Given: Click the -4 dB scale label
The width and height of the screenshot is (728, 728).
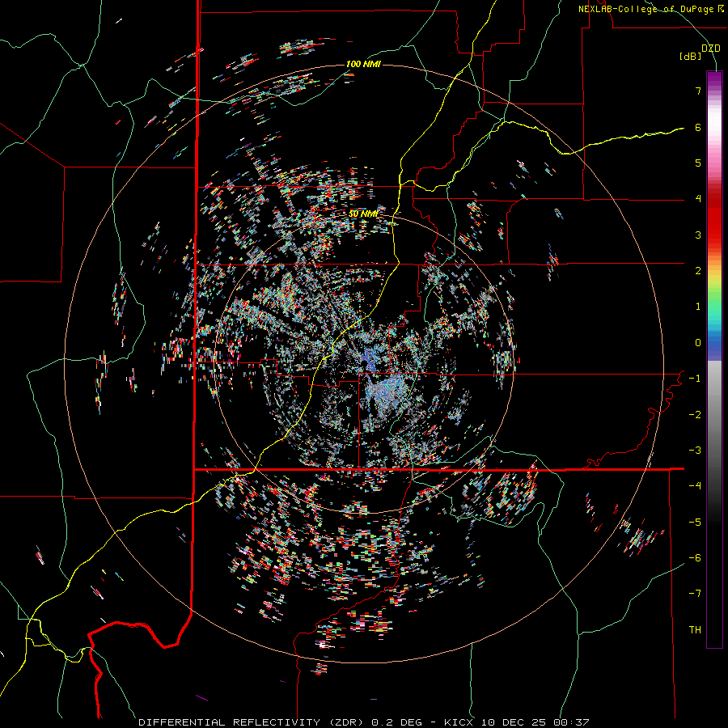Looking at the screenshot, I should tap(695, 486).
